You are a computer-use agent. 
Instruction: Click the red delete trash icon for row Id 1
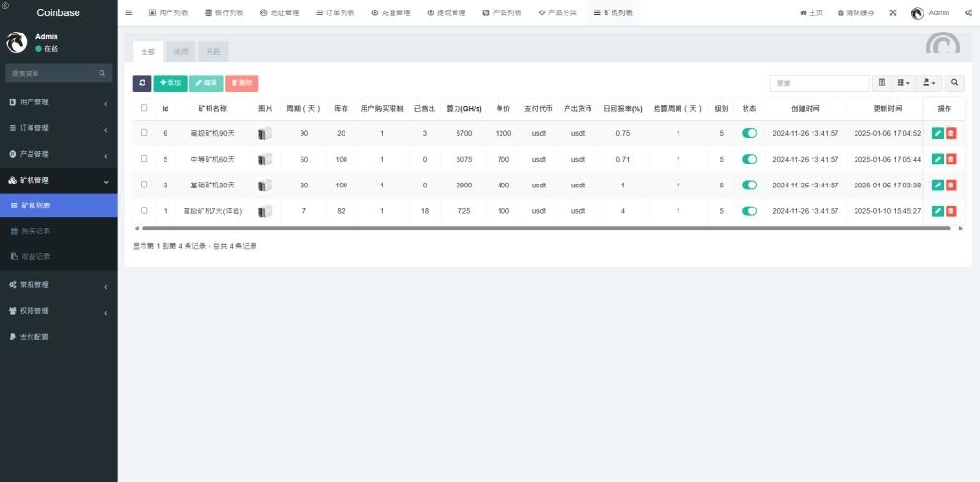tap(951, 210)
